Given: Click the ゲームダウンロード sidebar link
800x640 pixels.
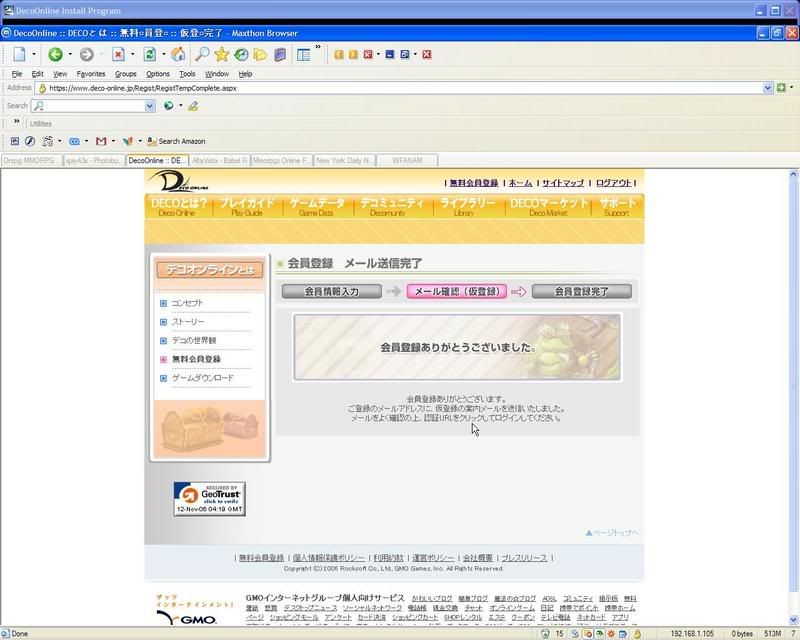Looking at the screenshot, I should pyautogui.click(x=202, y=378).
